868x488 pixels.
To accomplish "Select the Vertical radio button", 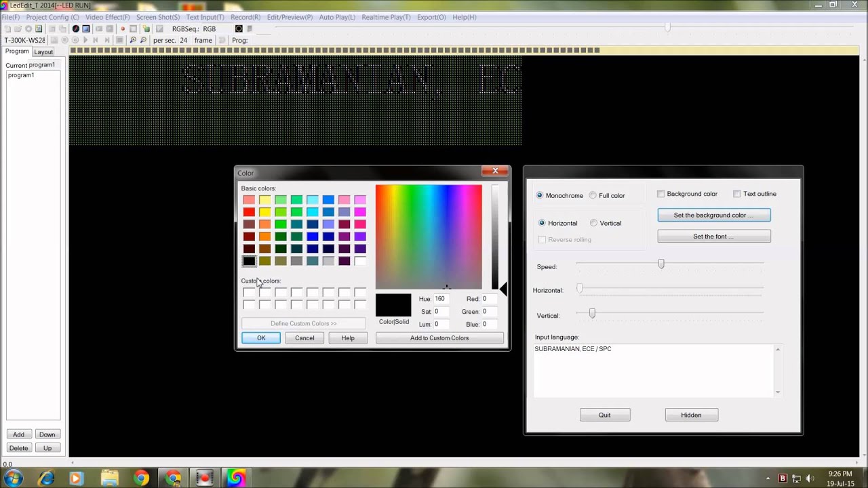I will point(594,223).
